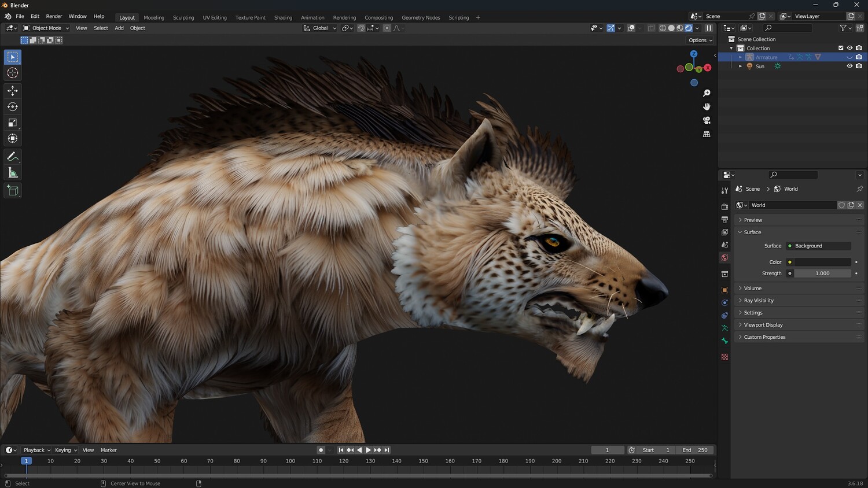This screenshot has width=868, height=488.
Task: Click the Add Cube tool
Action: (13, 191)
